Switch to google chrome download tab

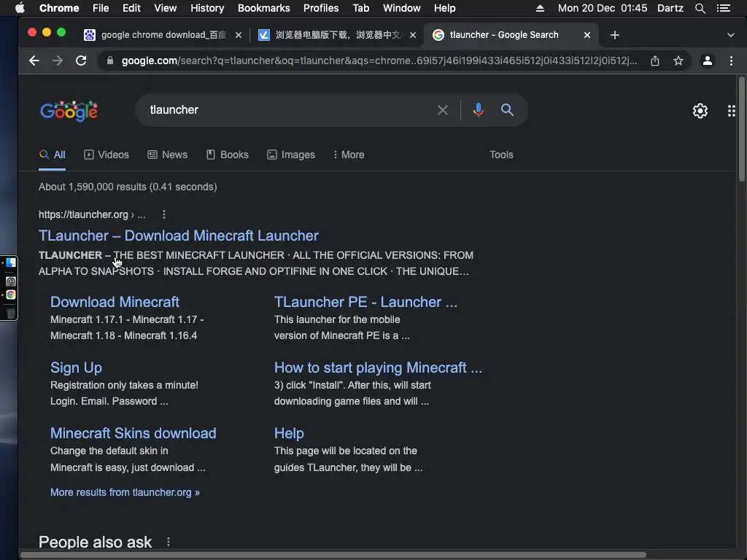click(163, 35)
